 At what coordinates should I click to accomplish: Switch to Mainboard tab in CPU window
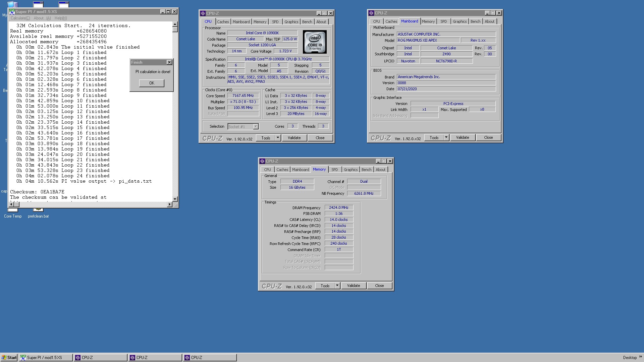[241, 22]
